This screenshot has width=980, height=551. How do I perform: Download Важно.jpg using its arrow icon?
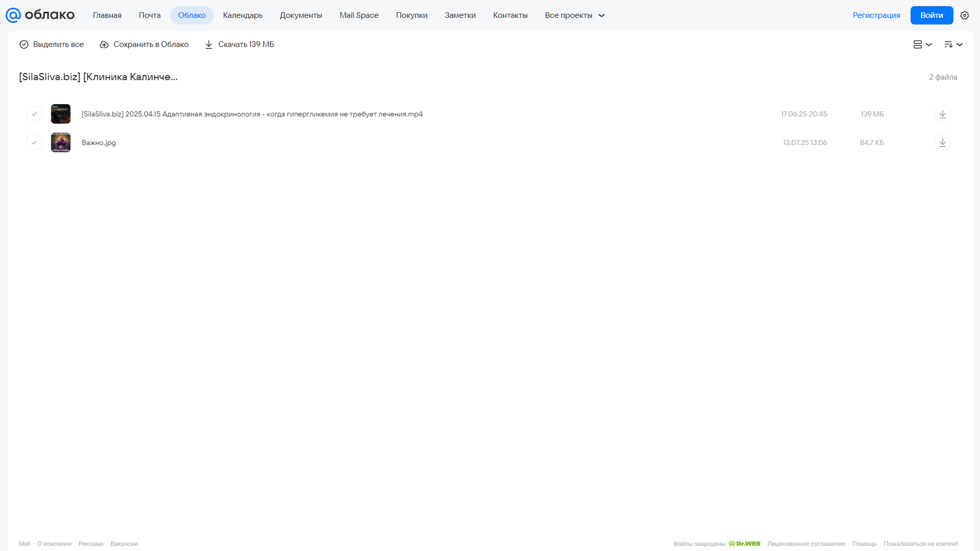(942, 142)
